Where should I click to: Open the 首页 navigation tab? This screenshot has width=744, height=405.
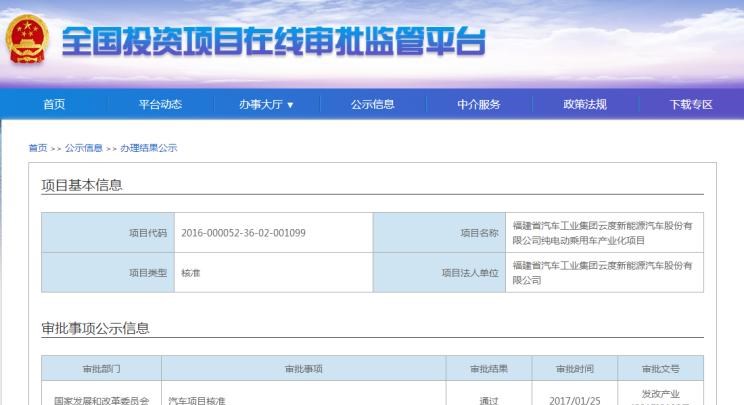54,104
